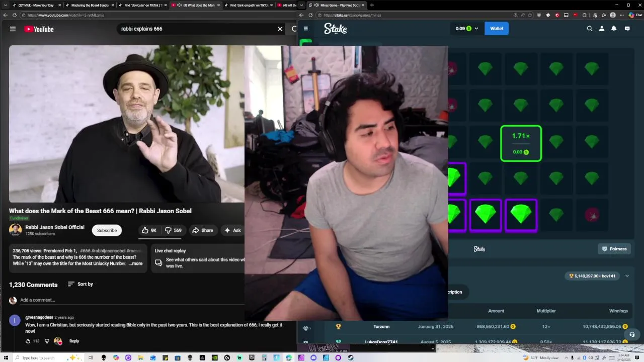
Task: Open Stake sidebar hamburger menu
Action: [305, 29]
